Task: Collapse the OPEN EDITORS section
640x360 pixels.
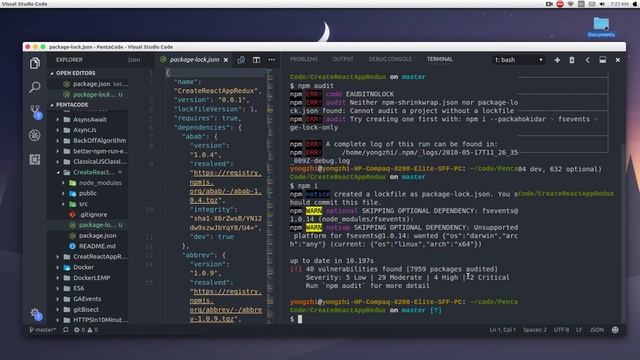Action: pos(76,73)
